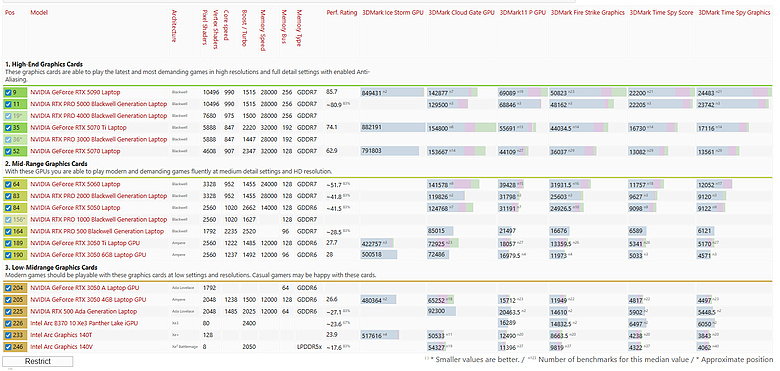Open NVIDIA GeForce RTX 5070 Laptop link
780x371 pixels.
[75, 151]
